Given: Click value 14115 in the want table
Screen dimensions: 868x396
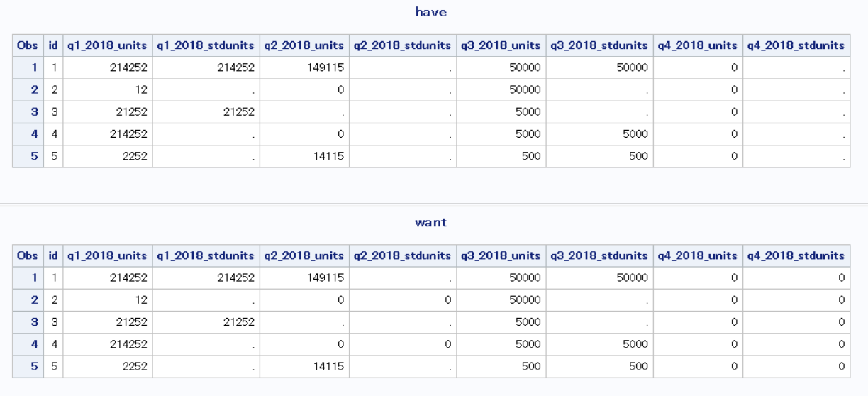Looking at the screenshot, I should click(x=329, y=366).
